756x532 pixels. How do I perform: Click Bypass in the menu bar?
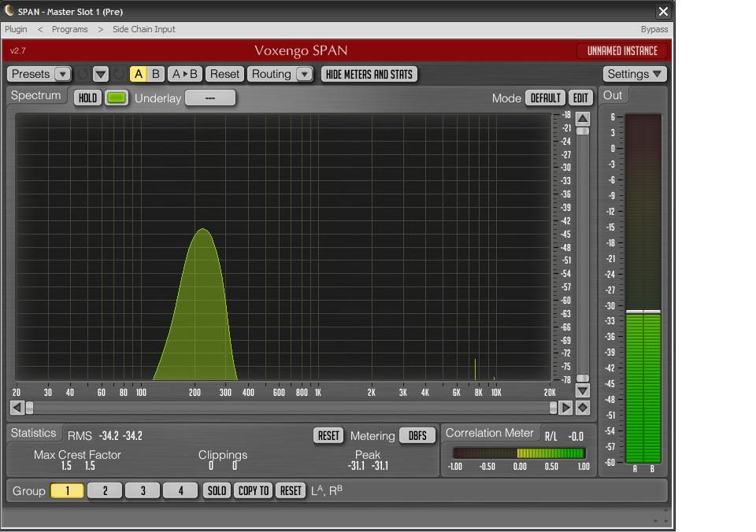click(654, 29)
